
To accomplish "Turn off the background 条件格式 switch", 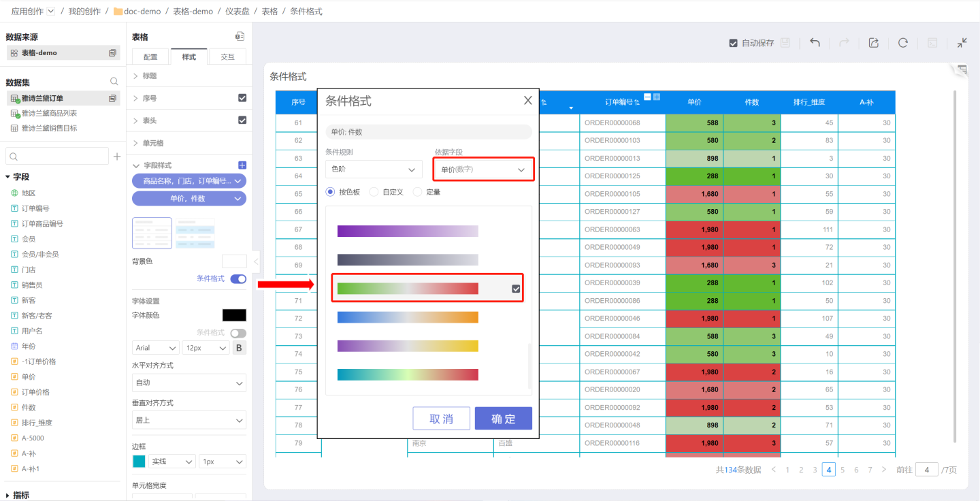I will coord(238,279).
